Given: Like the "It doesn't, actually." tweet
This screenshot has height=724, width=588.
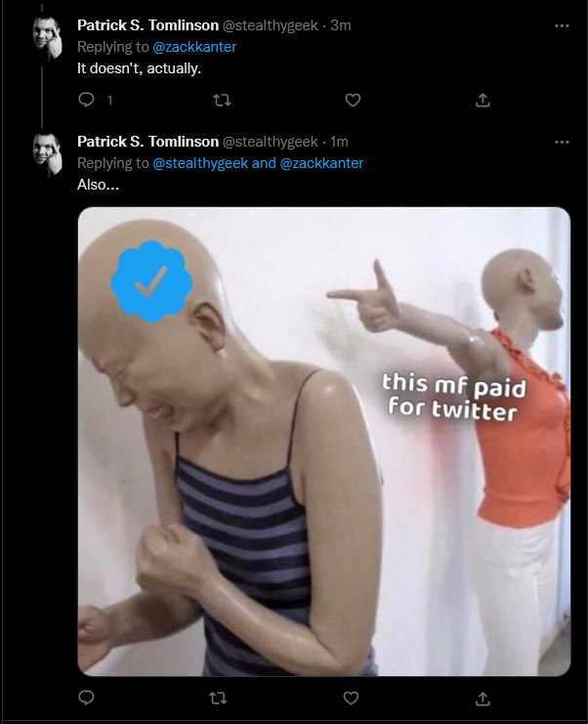Looking at the screenshot, I should point(353,101).
